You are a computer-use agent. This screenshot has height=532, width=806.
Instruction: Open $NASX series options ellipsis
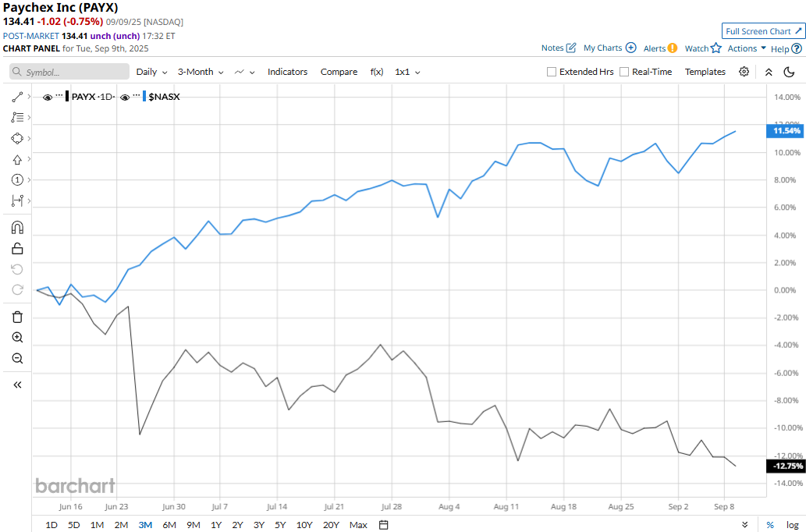coord(137,96)
